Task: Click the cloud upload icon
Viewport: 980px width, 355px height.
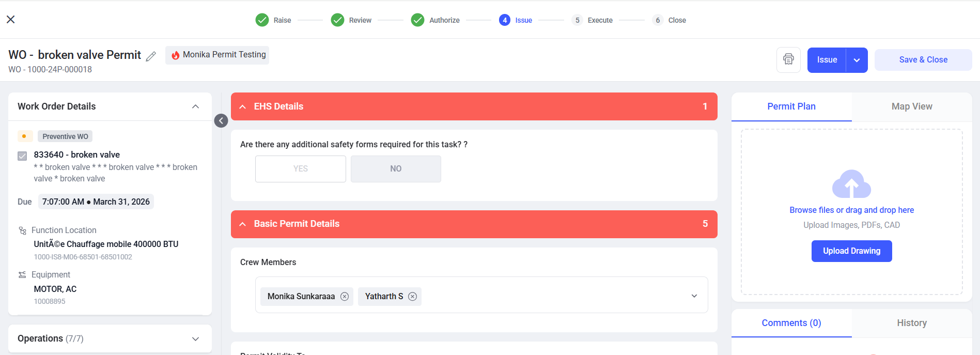Action: tap(851, 184)
